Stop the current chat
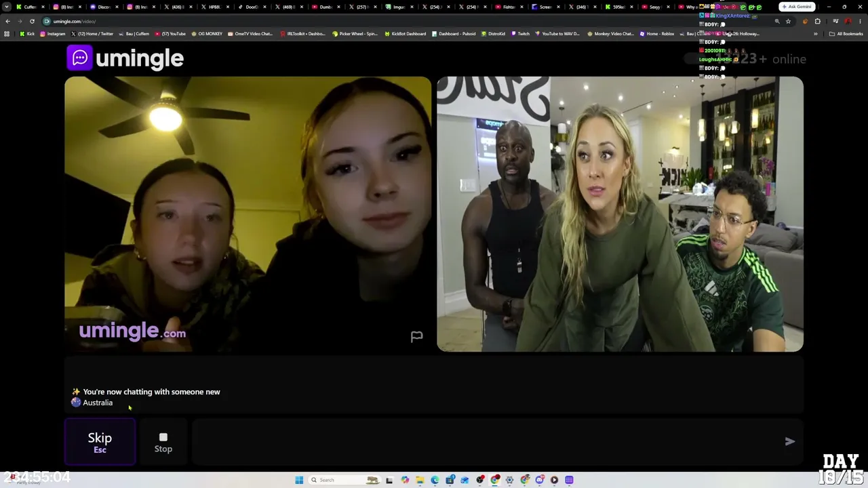868x488 pixels. 163,442
